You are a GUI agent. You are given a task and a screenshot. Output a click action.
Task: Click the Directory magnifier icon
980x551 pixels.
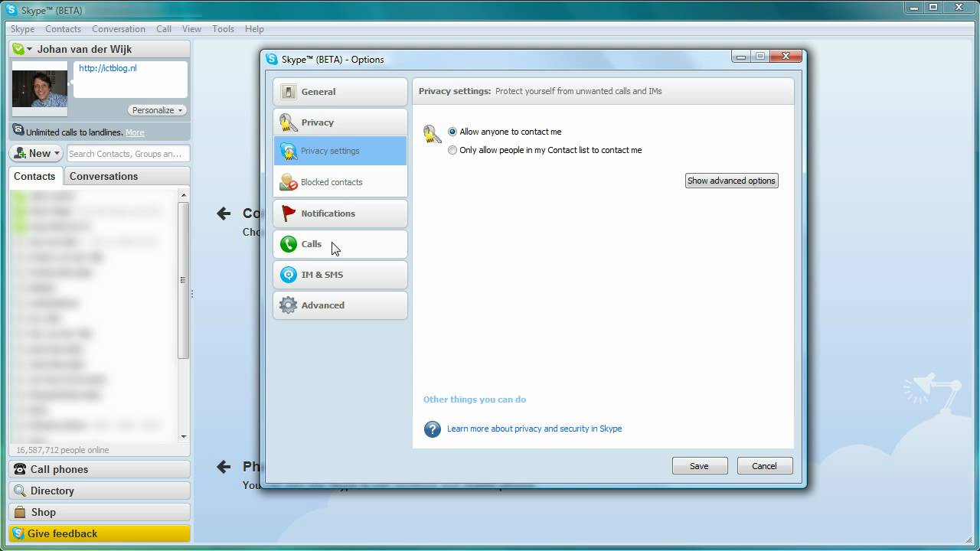[x=20, y=491]
